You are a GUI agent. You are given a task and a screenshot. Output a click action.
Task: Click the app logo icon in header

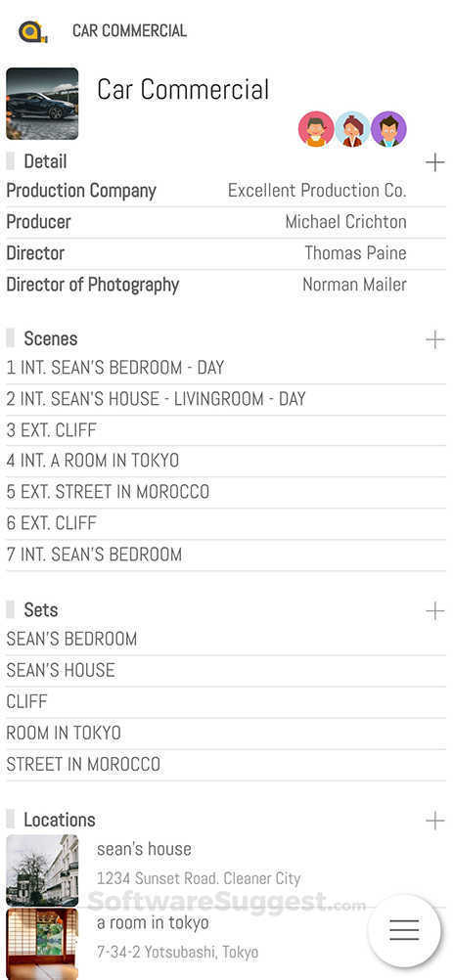33,31
